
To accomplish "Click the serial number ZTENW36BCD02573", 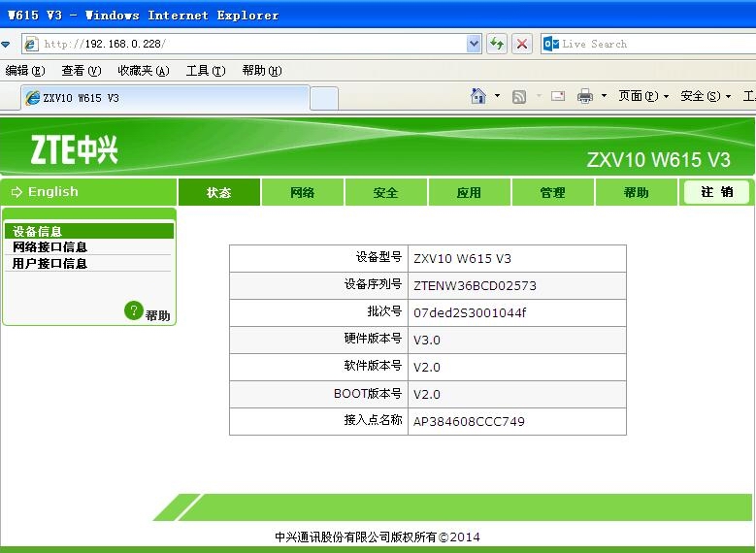I will (x=475, y=286).
